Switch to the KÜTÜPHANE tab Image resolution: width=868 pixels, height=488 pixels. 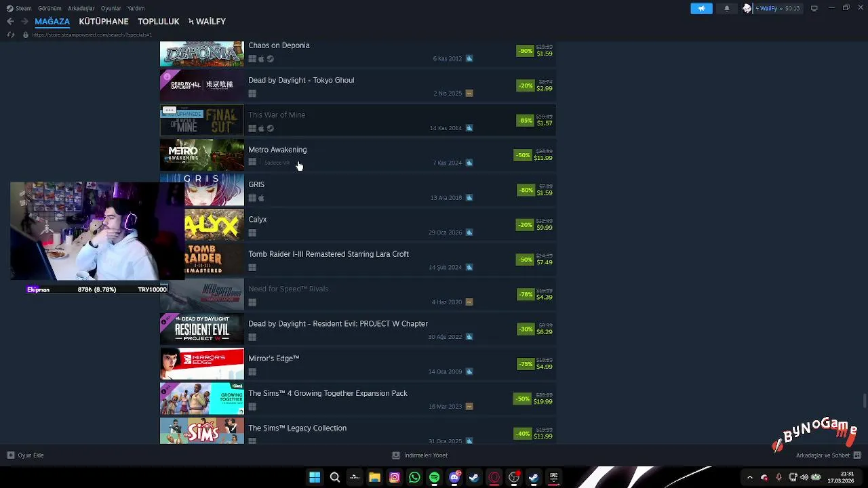104,22
